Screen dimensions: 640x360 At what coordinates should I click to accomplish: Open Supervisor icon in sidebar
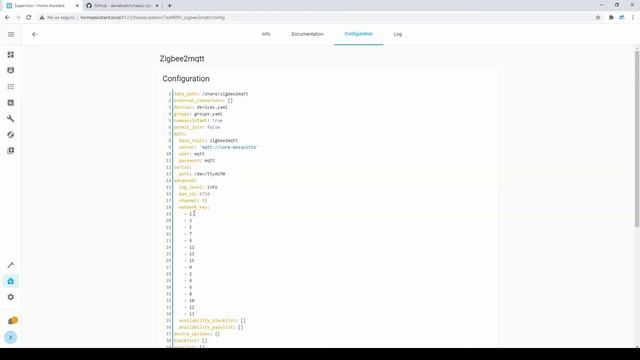click(x=11, y=281)
